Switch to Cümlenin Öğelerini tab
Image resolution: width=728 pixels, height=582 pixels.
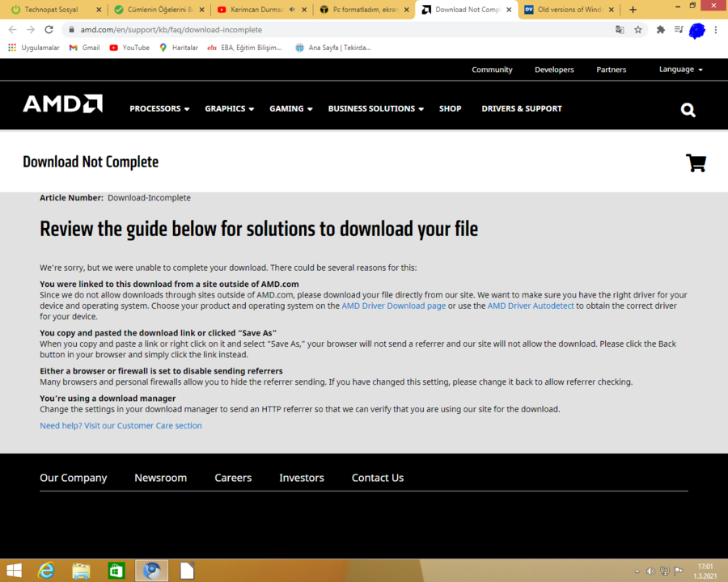(159, 10)
